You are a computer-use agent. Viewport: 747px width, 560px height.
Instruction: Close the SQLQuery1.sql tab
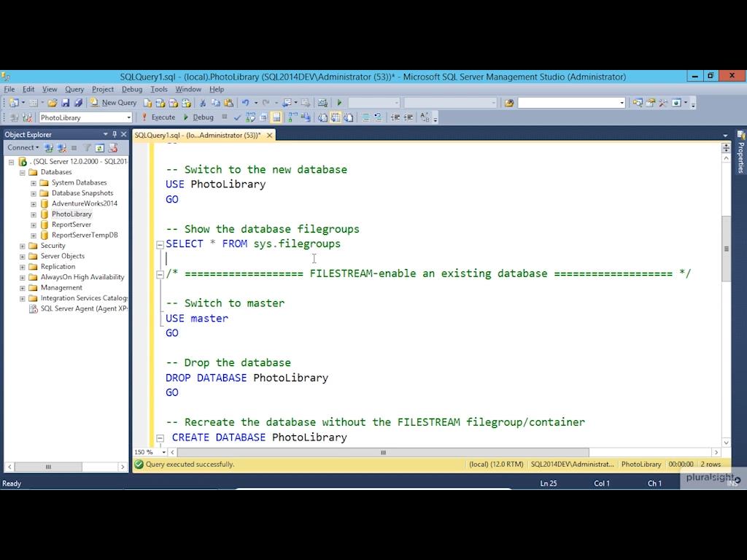click(x=269, y=135)
